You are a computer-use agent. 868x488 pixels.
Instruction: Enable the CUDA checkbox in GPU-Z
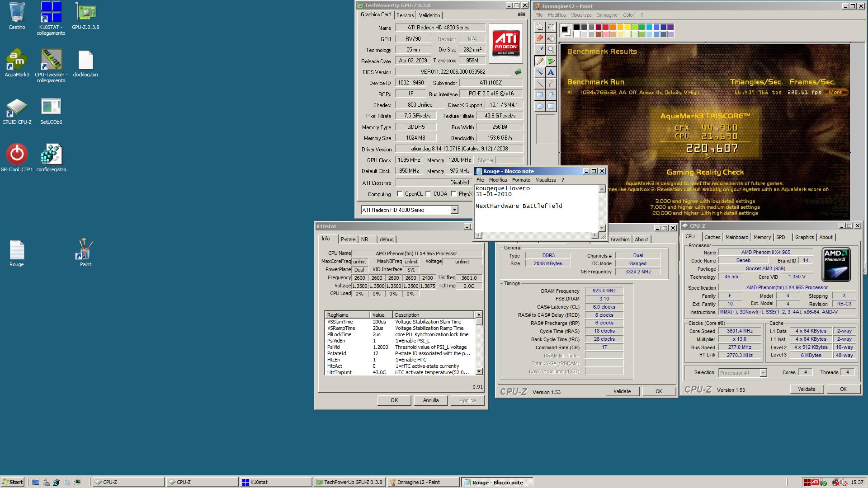click(x=428, y=194)
